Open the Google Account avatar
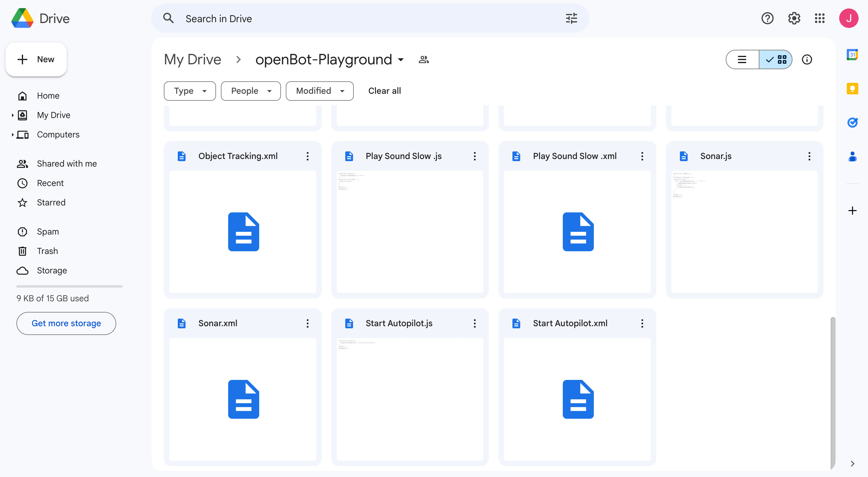Screen dimensions: 868x477 click(849, 18)
